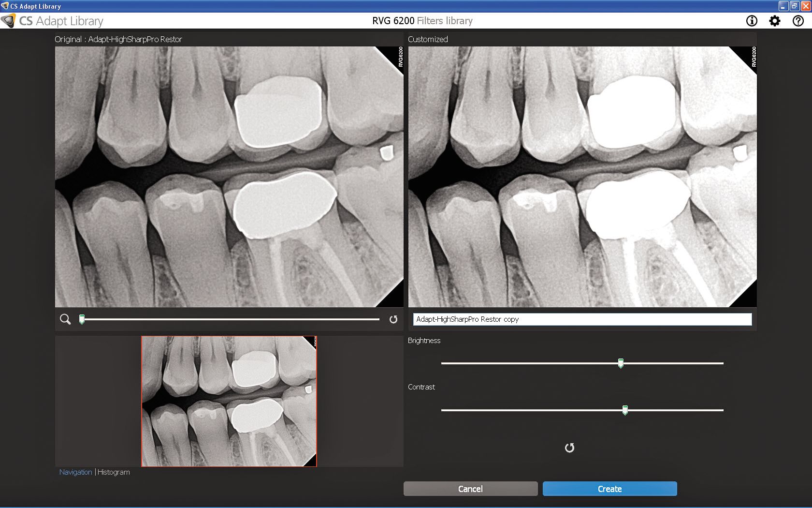Edit the filter name text field
Screen dimensions: 812x508
(x=582, y=319)
